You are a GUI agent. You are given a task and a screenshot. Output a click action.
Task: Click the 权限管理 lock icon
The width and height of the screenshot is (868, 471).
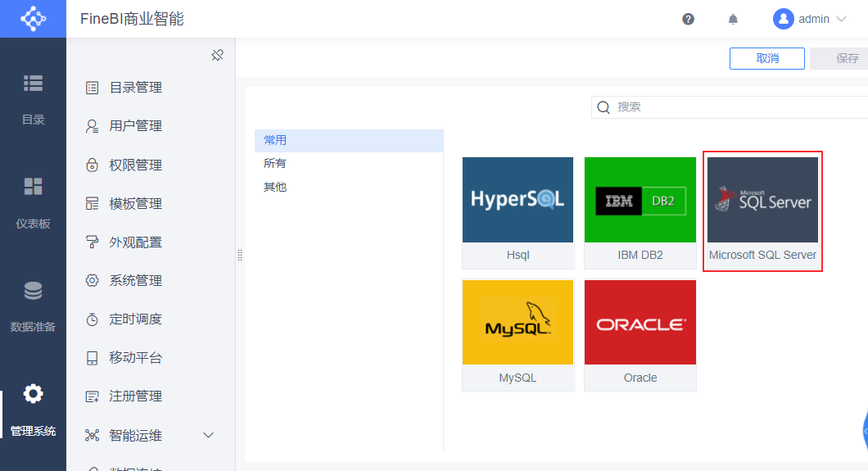click(x=92, y=165)
